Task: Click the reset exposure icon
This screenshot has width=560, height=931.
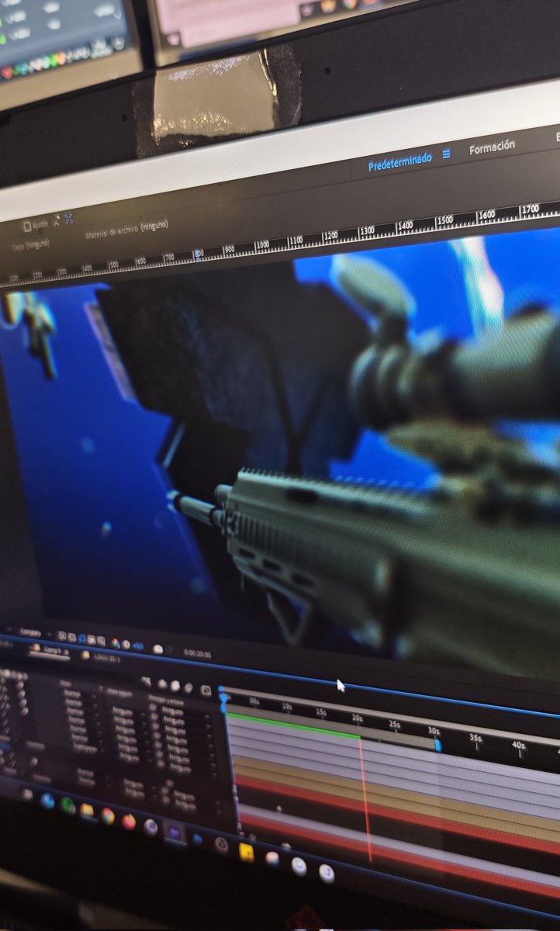Action: point(126,645)
